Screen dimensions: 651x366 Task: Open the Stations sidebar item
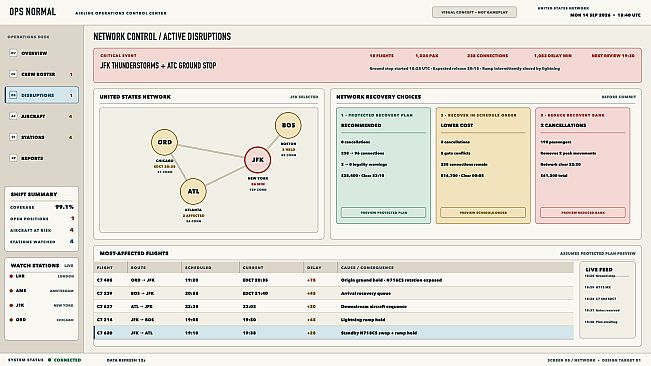(42, 137)
